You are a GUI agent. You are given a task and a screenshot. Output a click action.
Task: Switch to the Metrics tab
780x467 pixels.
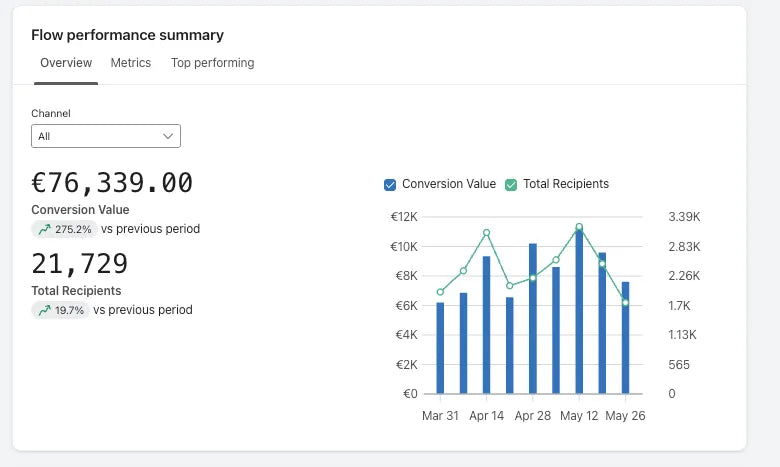click(130, 63)
